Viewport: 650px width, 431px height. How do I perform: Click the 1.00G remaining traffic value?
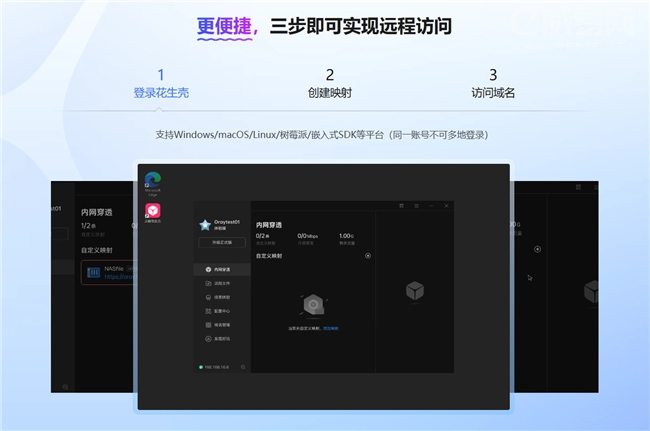point(347,236)
